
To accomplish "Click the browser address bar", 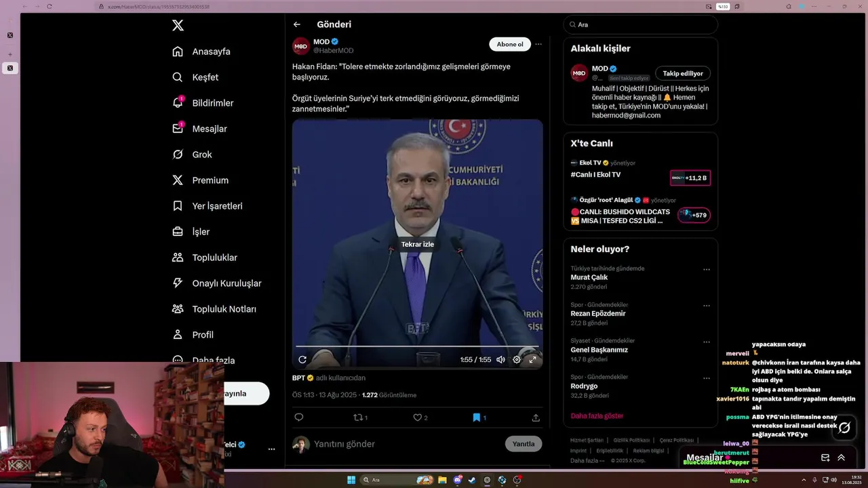I will 400,6.
